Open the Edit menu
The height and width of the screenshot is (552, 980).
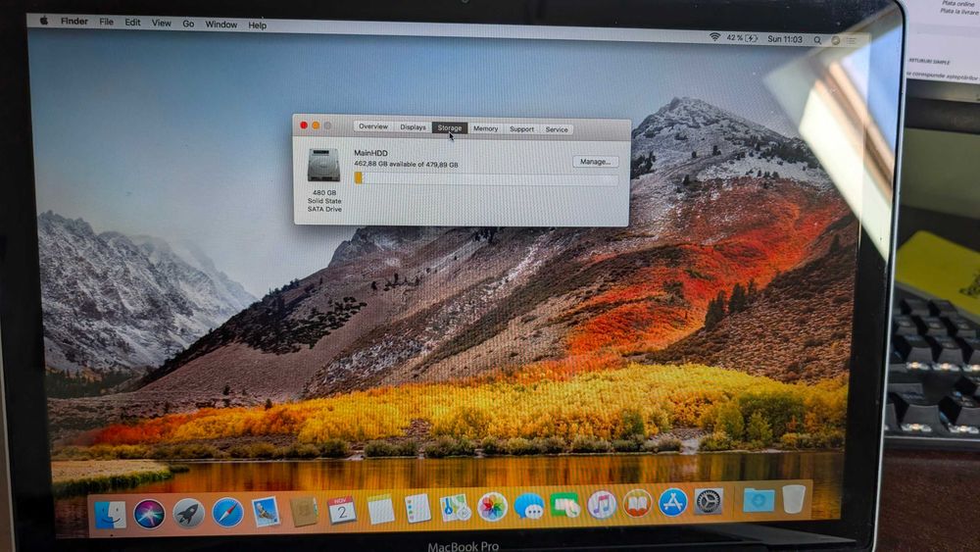point(132,23)
